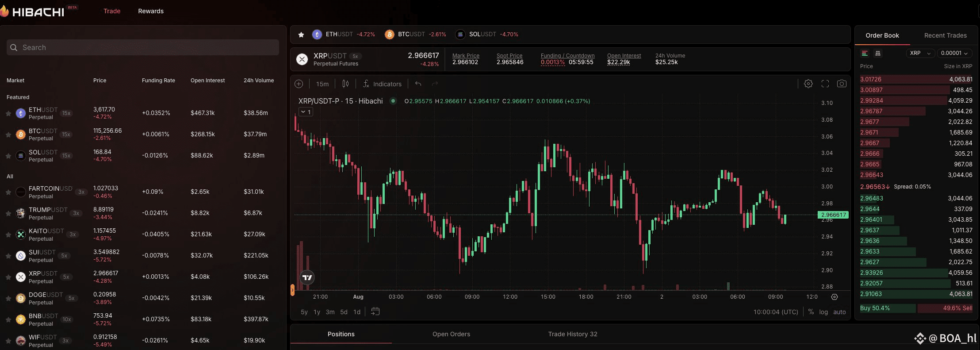
Task: Toggle the TRUMPUSDT favorite star
Action: click(8, 213)
